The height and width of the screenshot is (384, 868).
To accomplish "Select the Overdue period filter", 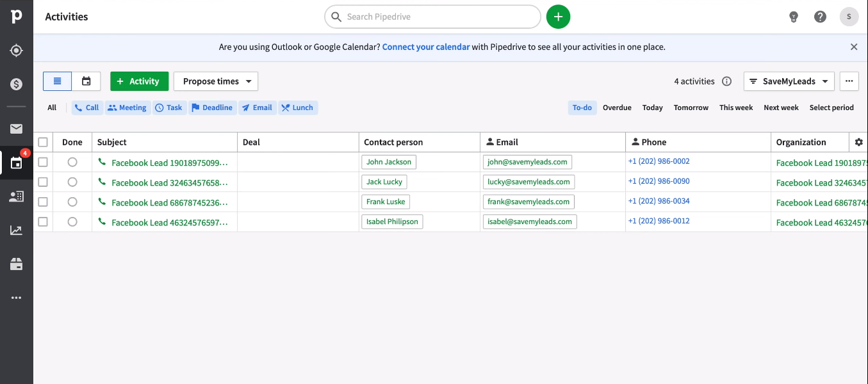I will [x=617, y=108].
